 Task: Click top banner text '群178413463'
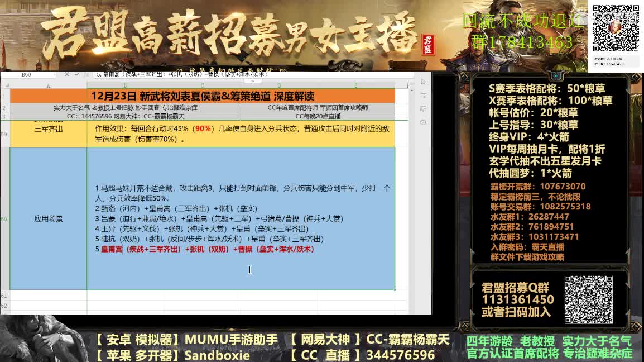click(522, 42)
